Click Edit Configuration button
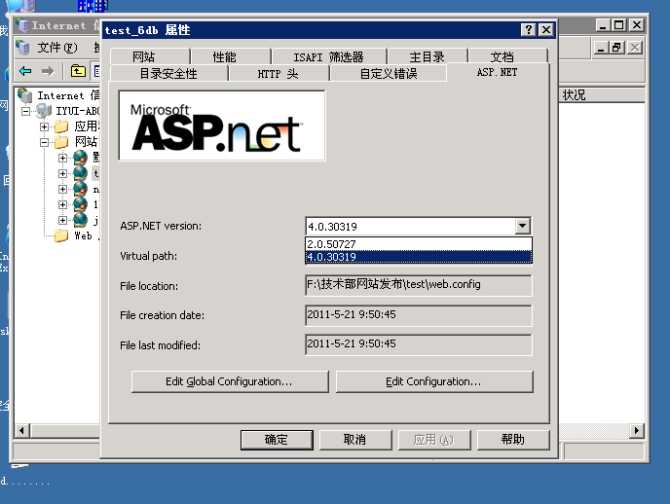The height and width of the screenshot is (504, 670). pyautogui.click(x=435, y=381)
